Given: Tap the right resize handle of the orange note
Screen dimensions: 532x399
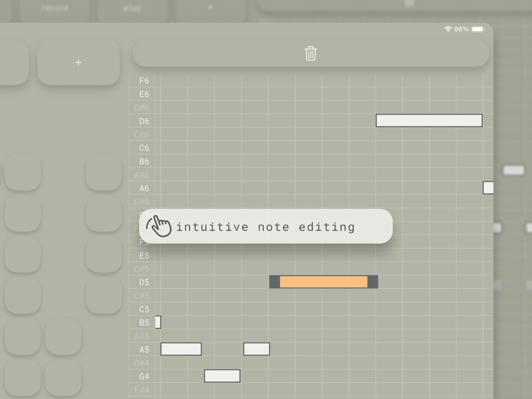Looking at the screenshot, I should (x=373, y=282).
